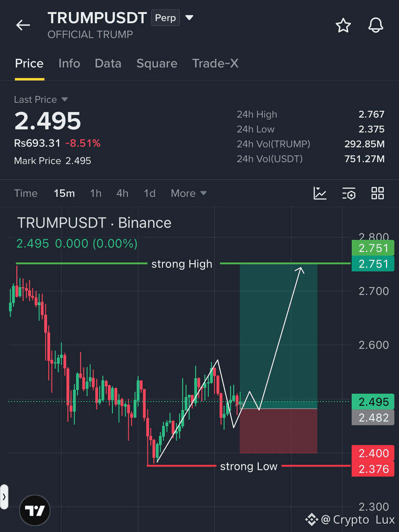The height and width of the screenshot is (532, 399).
Task: Open the TRUMPUSDT pair dropdown arrow
Action: tap(189, 18)
